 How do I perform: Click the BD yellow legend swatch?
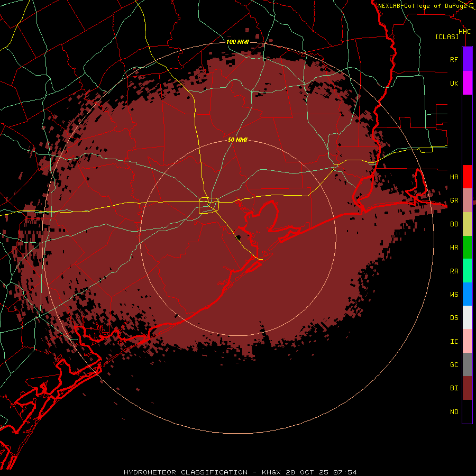coord(467,224)
